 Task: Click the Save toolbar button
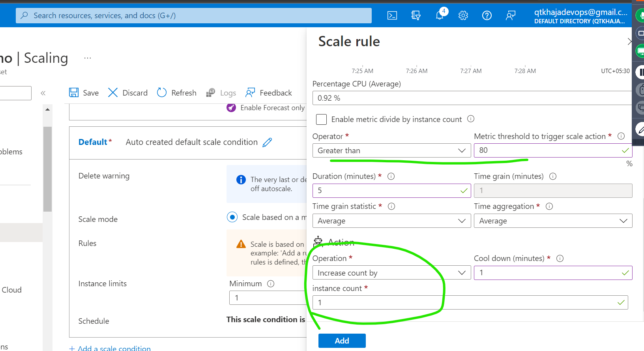(84, 93)
